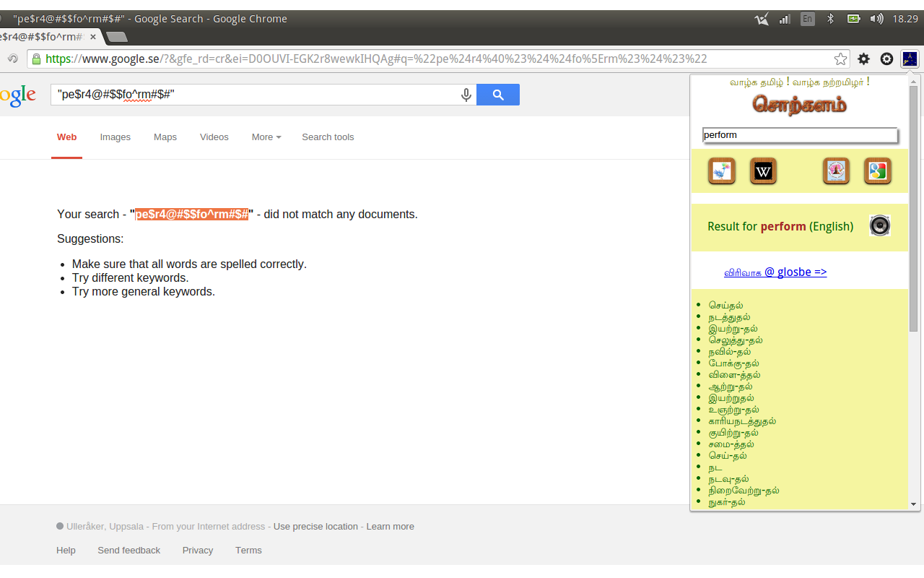Click the reload icon left of address bar
924x578 pixels.
click(12, 59)
